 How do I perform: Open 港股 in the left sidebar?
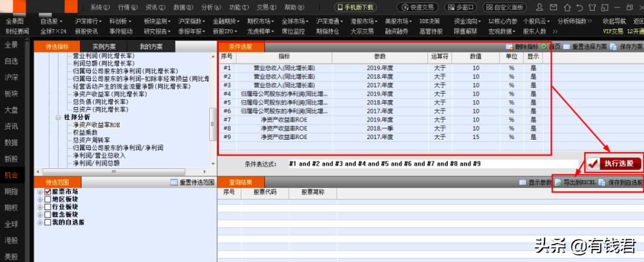[x=11, y=240]
